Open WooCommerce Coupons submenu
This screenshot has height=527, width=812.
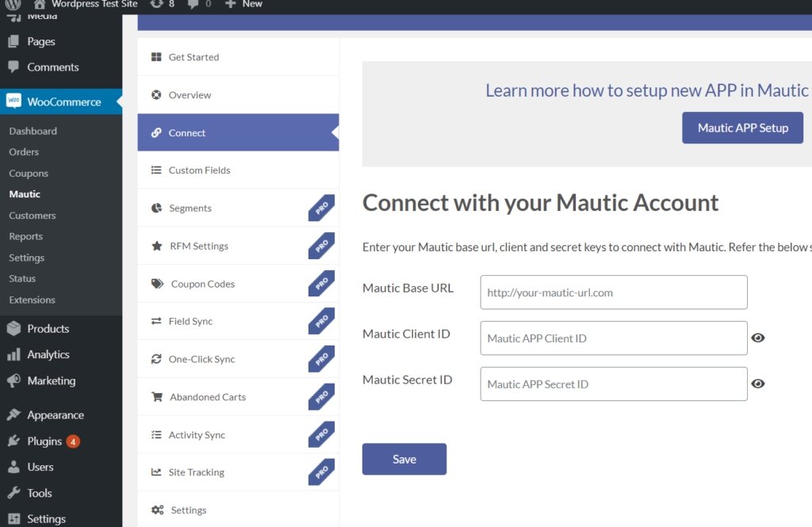[x=29, y=174]
